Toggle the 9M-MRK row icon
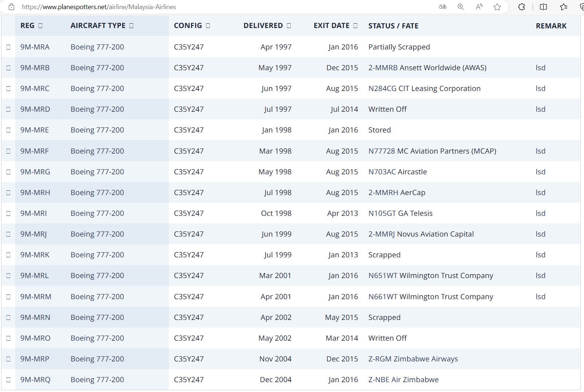 tap(8, 255)
